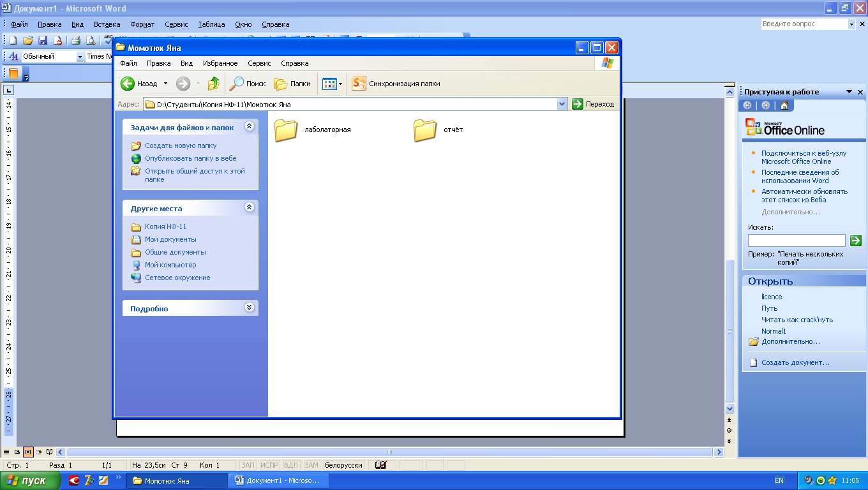Click Explorer's green Up folder icon
868x490 pixels.
coord(213,84)
